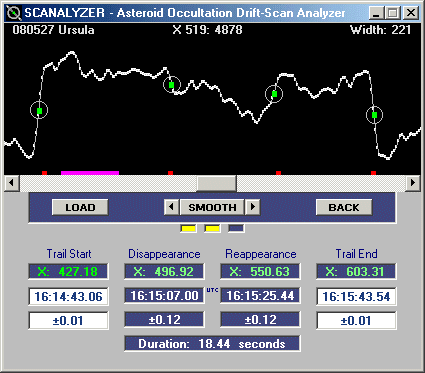Click the SMOOTH button

[212, 207]
